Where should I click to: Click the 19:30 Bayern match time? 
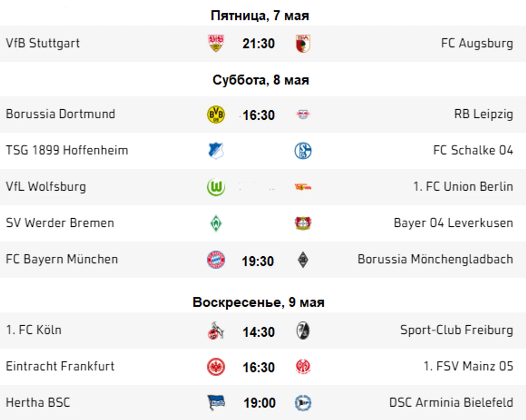click(x=258, y=261)
